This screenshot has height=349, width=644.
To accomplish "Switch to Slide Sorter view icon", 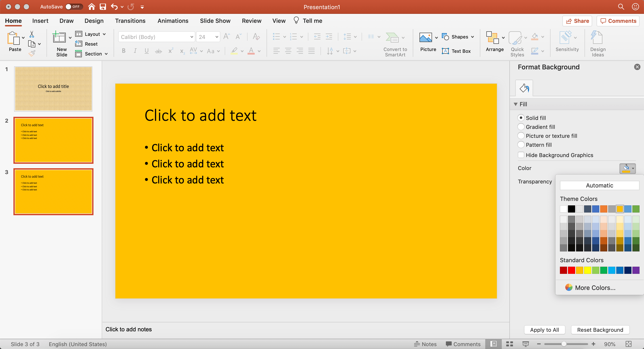I will (510, 344).
